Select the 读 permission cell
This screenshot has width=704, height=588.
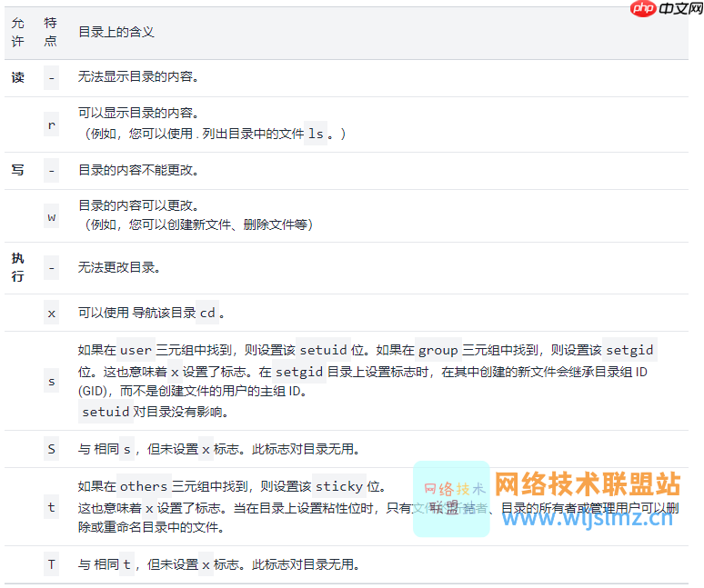pyautogui.click(x=18, y=77)
